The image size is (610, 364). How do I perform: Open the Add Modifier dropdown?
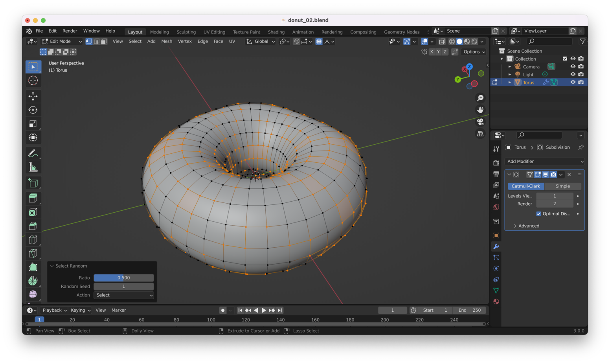pos(545,162)
